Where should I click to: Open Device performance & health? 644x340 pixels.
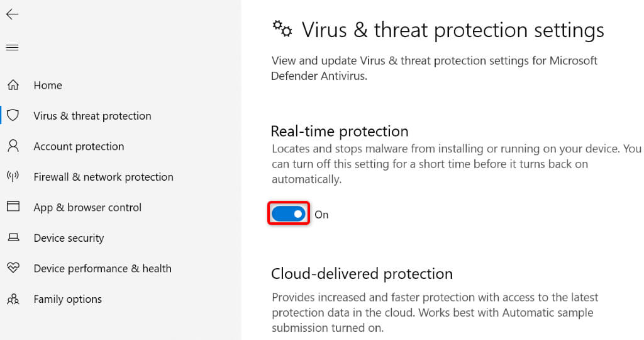[103, 268]
